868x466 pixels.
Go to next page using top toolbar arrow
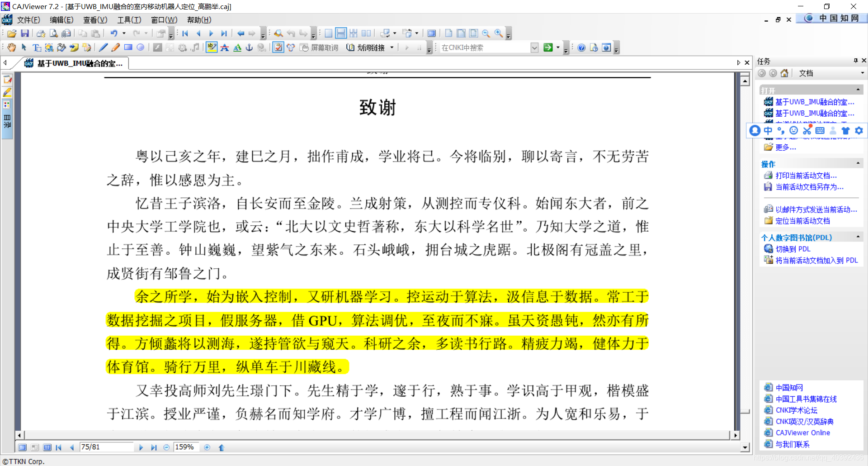[211, 33]
